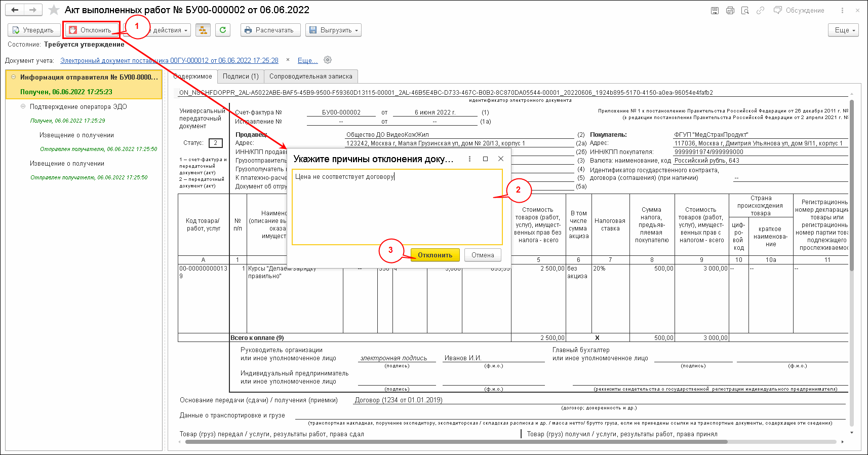This screenshot has width=868, height=455.
Task: Click the date 6 июня 2022 г.
Action: coord(435,112)
